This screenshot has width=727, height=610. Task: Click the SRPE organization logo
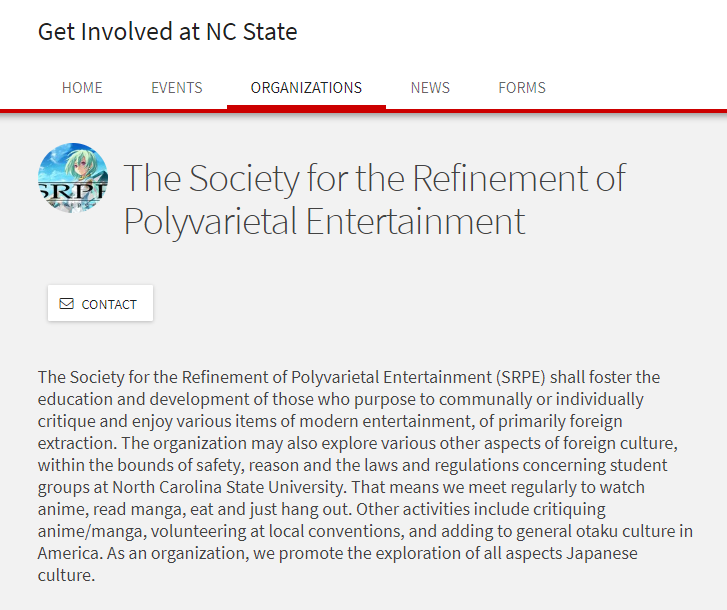(x=73, y=178)
